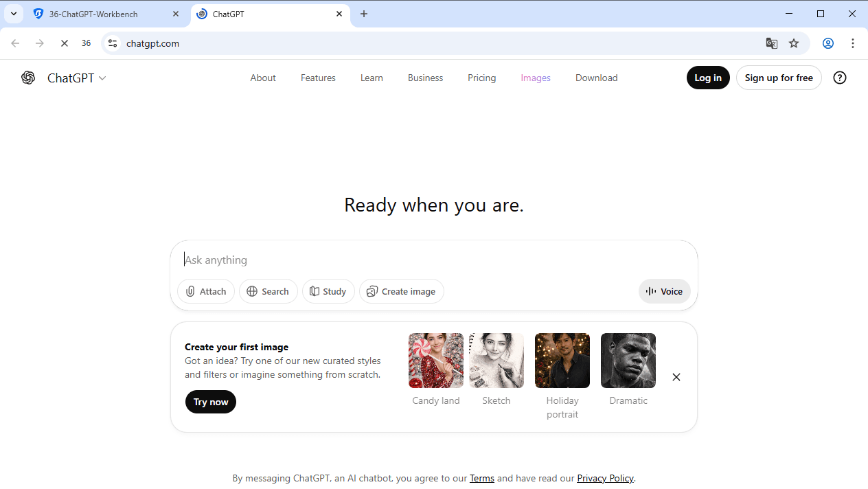The image size is (868, 489).
Task: Open the help question mark icon
Action: (x=840, y=78)
